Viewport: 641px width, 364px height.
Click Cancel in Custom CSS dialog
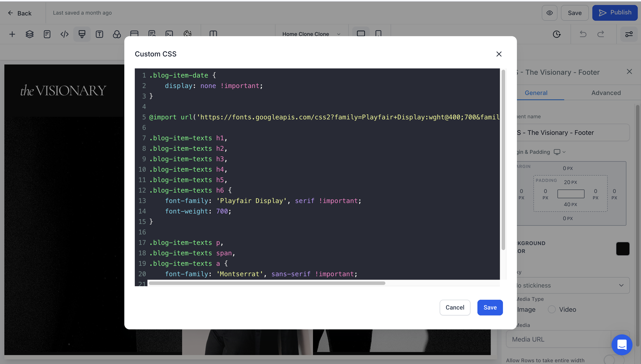[x=455, y=308]
